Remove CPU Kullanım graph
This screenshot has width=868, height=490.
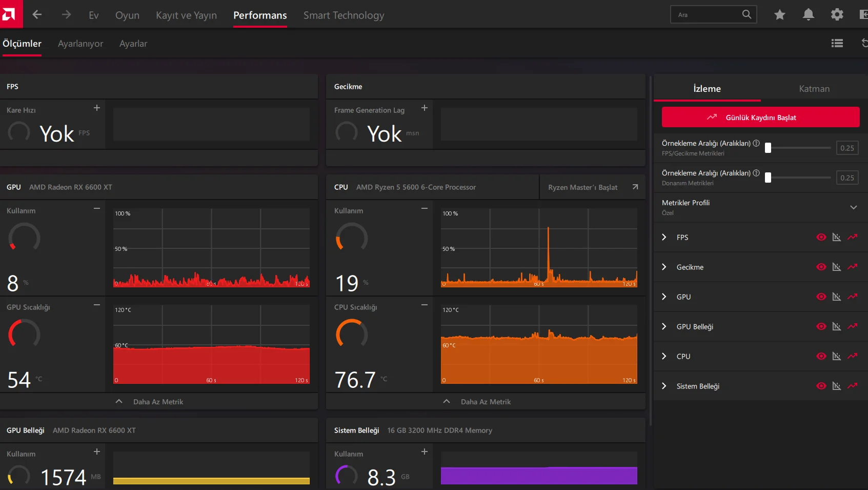(x=425, y=208)
